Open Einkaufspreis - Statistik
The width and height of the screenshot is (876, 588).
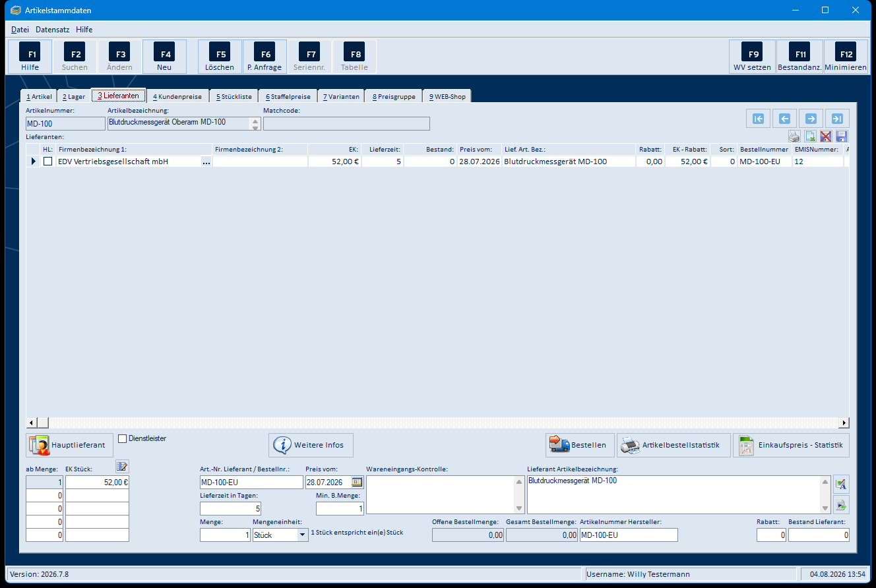click(x=791, y=445)
